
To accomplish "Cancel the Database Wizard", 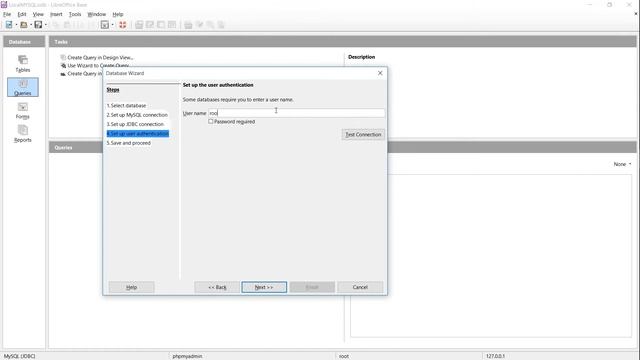I will point(360,287).
